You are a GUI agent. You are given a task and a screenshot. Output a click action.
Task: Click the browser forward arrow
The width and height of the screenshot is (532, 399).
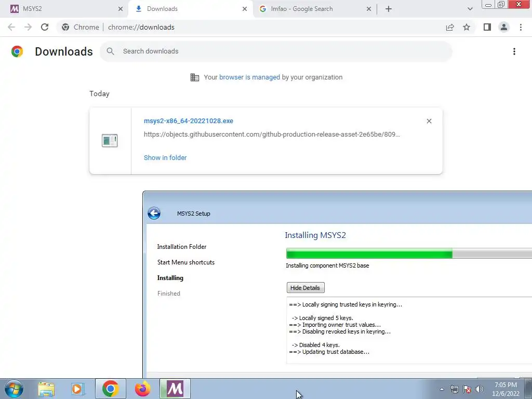[28, 27]
